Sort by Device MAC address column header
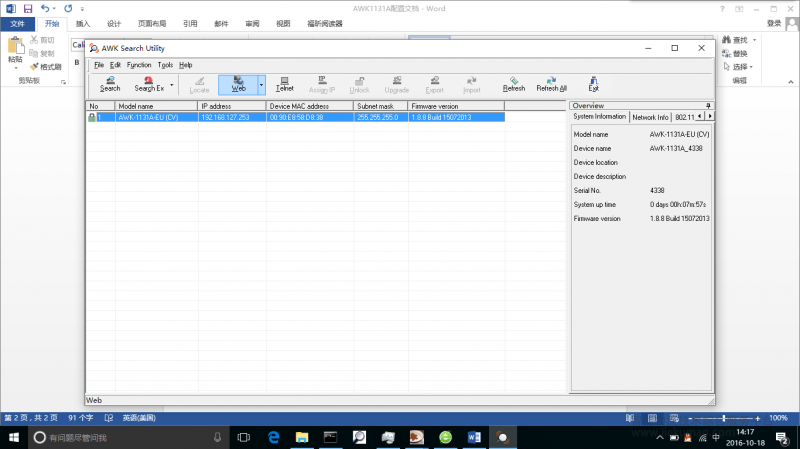Viewport: 800px width, 449px height. tap(310, 106)
